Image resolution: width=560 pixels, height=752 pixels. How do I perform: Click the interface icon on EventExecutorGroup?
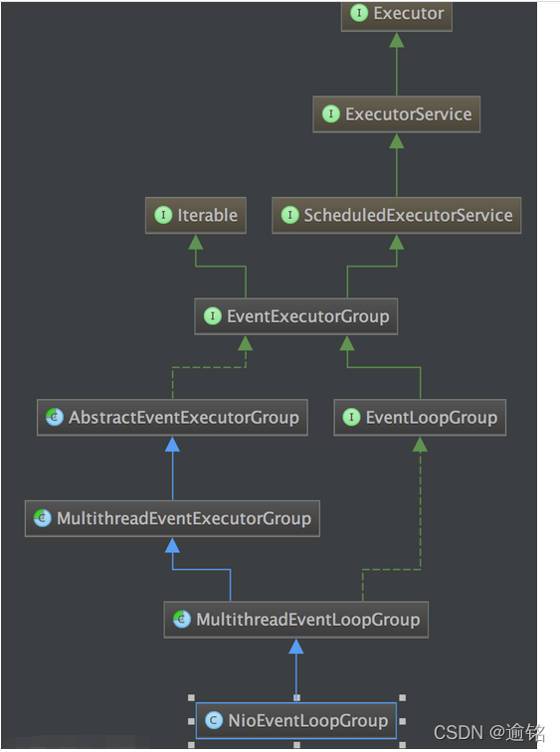(x=213, y=316)
